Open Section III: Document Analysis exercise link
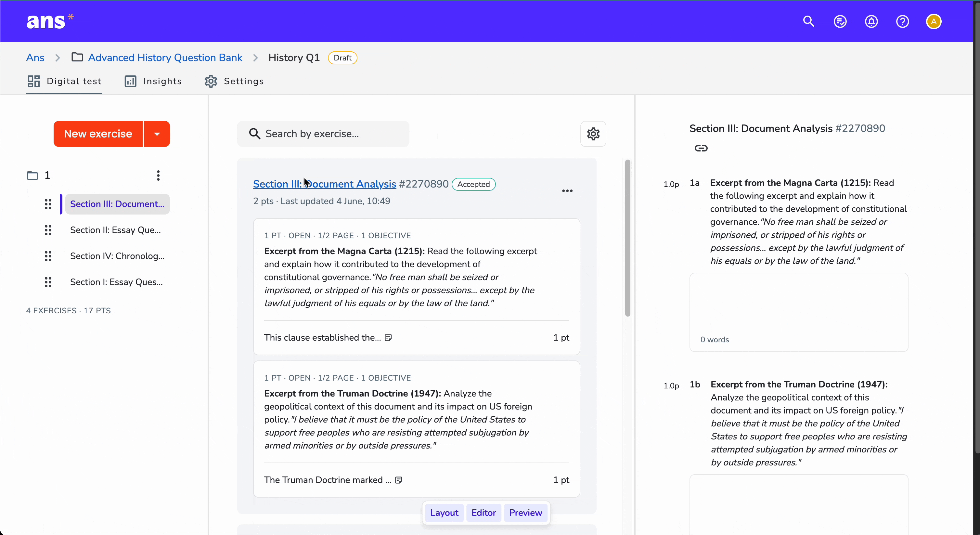980x535 pixels. [x=325, y=184]
